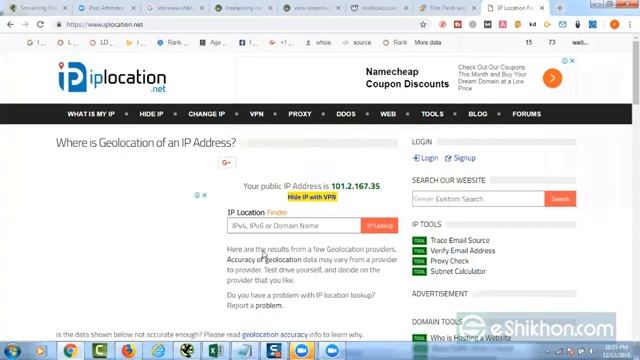Click the red extension icon beside star
The width and height of the screenshot is (640, 360).
pyautogui.click(x=442, y=24)
